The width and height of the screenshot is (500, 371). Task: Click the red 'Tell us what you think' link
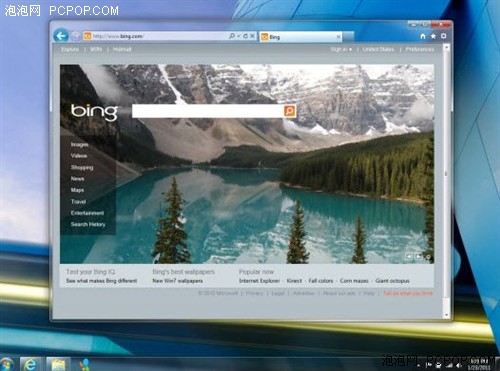[408, 293]
